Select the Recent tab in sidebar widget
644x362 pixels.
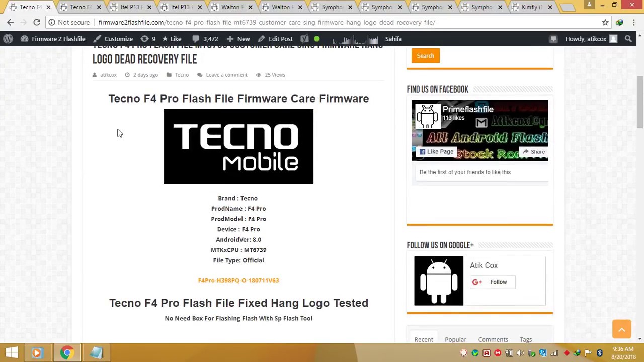[424, 339]
